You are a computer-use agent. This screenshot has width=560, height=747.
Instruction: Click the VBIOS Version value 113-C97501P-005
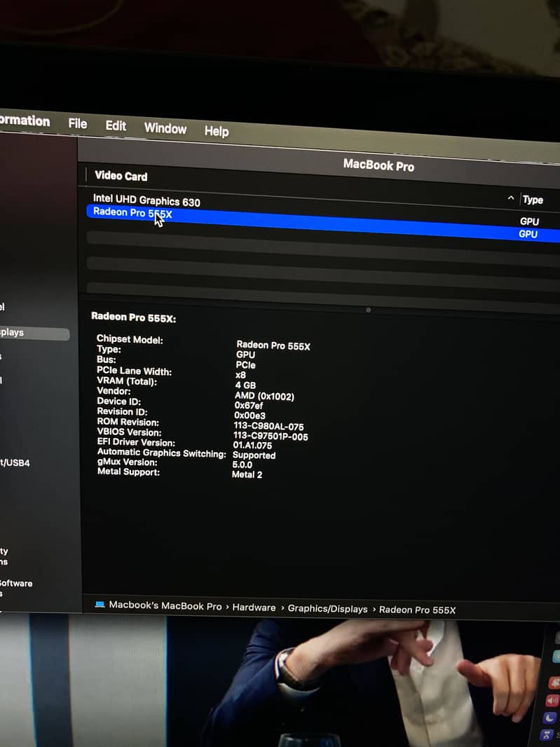click(x=271, y=437)
